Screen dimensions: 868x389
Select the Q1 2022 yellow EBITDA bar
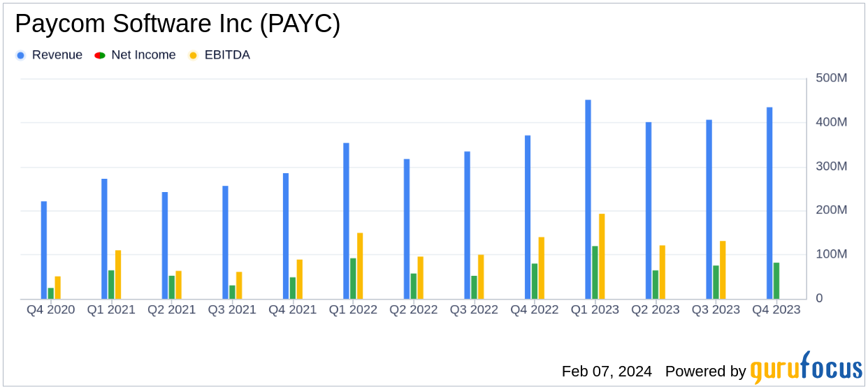360,266
